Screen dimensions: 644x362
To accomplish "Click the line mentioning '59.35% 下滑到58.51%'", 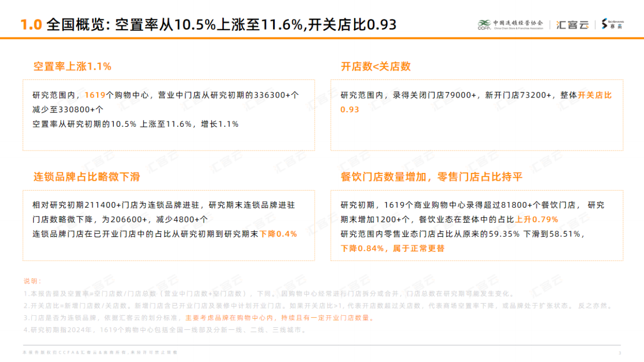I will [x=462, y=234].
